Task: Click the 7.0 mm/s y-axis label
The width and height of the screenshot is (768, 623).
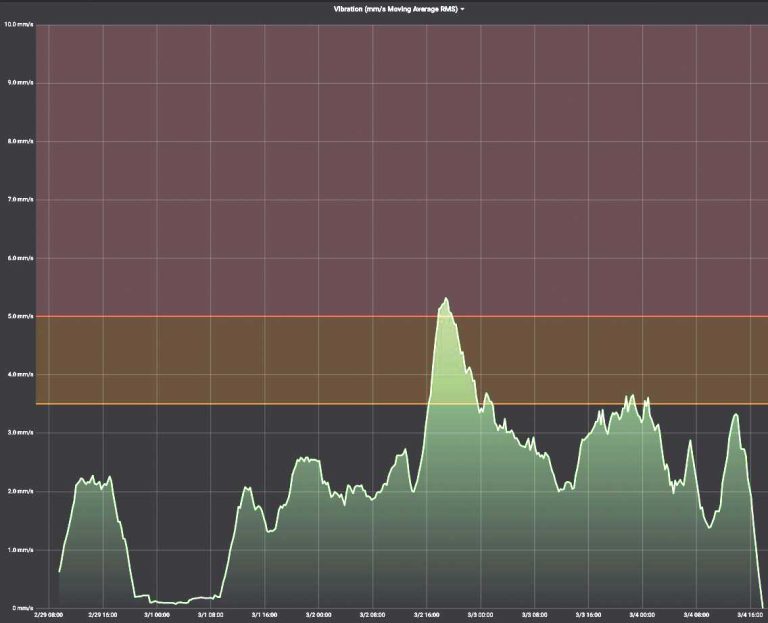Action: click(19, 199)
